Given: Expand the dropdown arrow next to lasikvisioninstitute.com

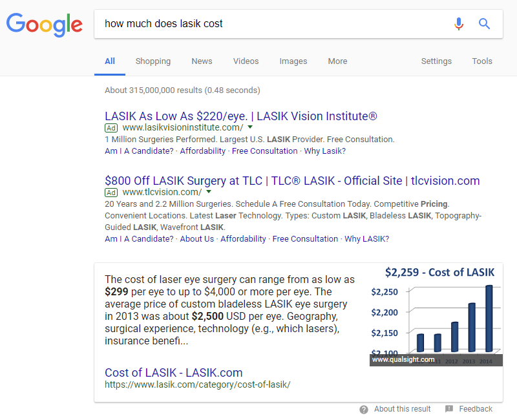Looking at the screenshot, I should [x=250, y=127].
